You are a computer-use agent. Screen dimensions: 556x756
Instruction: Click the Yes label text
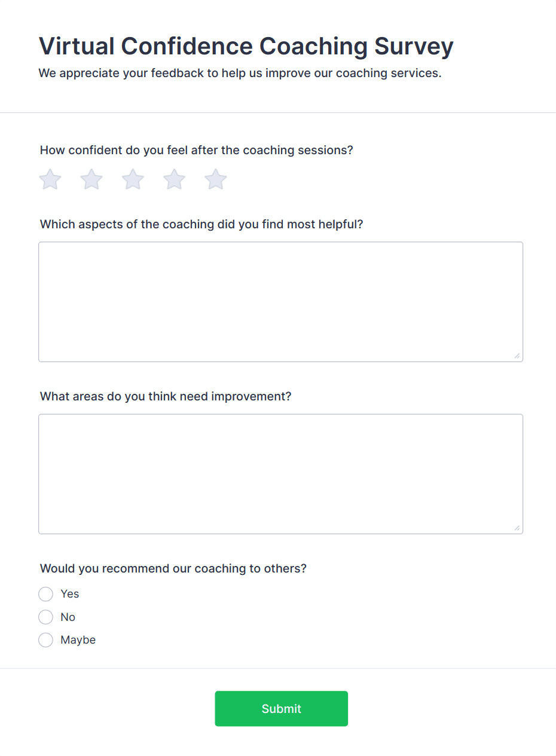point(70,594)
